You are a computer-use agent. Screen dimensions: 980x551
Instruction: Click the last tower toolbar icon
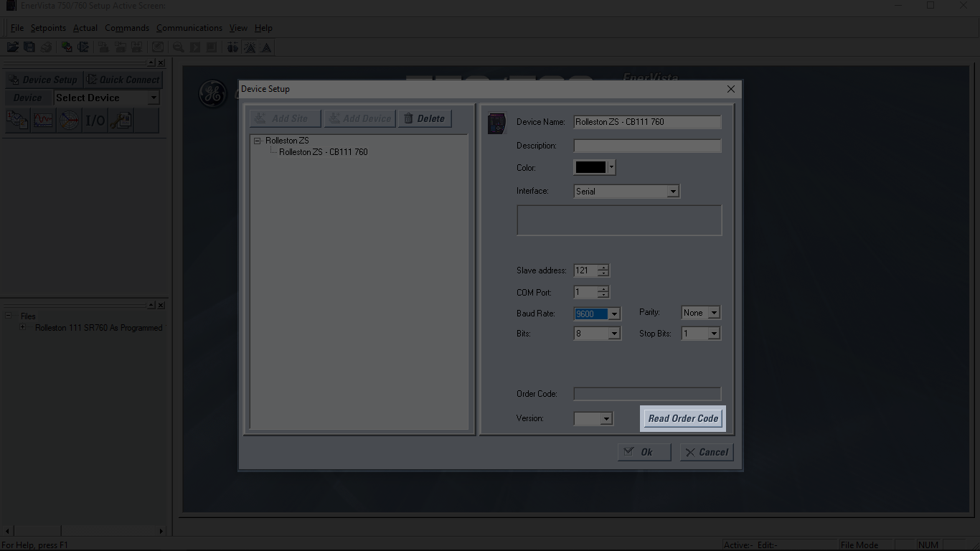pyautogui.click(x=266, y=47)
